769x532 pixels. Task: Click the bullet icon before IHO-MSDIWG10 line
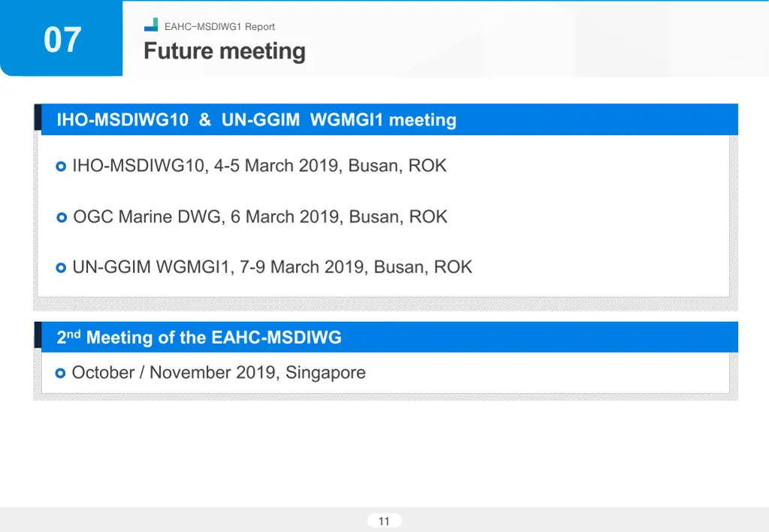tap(61, 167)
